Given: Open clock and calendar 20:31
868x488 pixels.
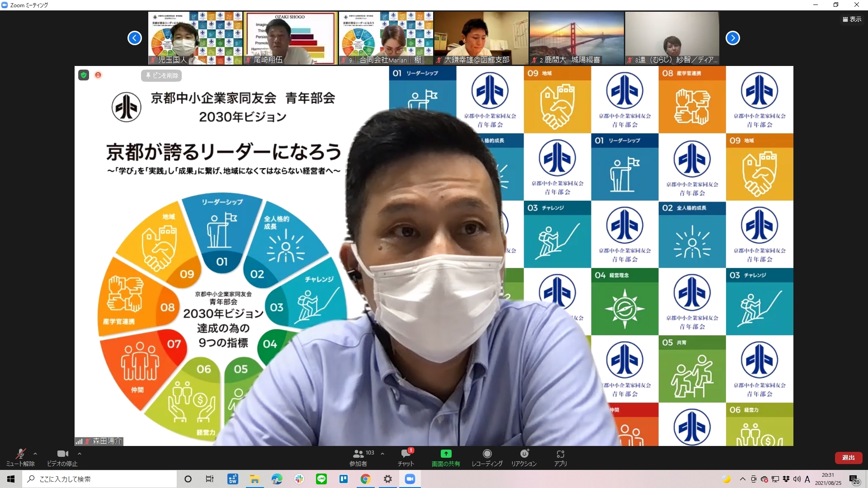Looking at the screenshot, I should (x=828, y=479).
